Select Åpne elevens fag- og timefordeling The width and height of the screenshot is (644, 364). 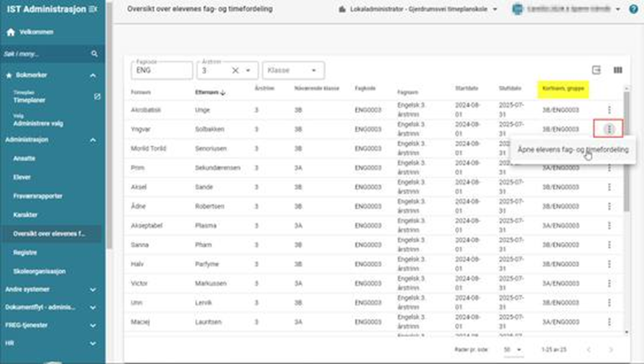(x=573, y=150)
